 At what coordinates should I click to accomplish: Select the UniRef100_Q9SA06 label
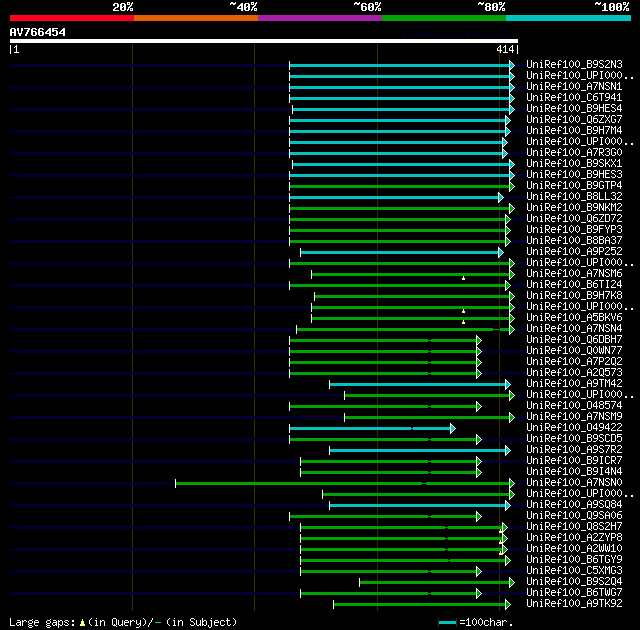pyautogui.click(x=574, y=516)
